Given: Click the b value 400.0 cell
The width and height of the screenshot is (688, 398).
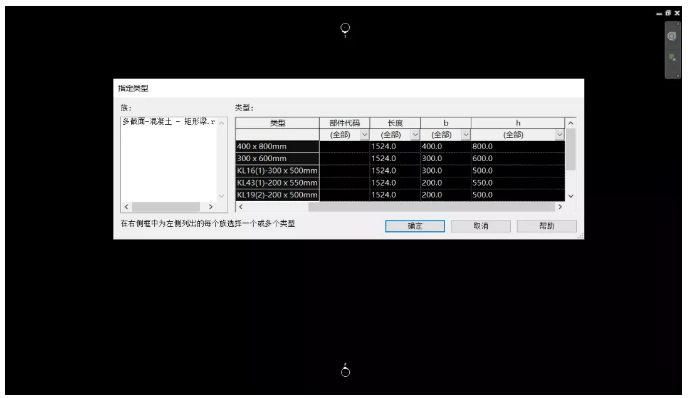Looking at the screenshot, I should [446, 146].
